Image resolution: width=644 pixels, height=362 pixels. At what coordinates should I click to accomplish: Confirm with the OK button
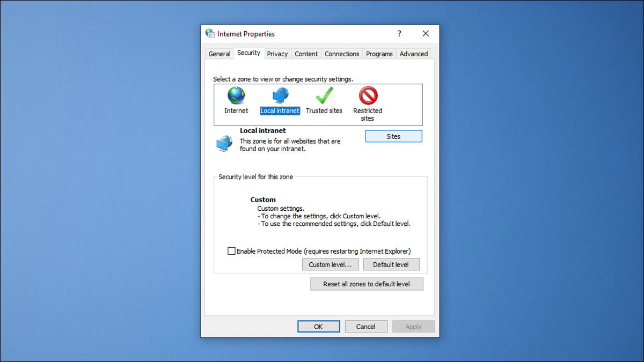pos(319,327)
